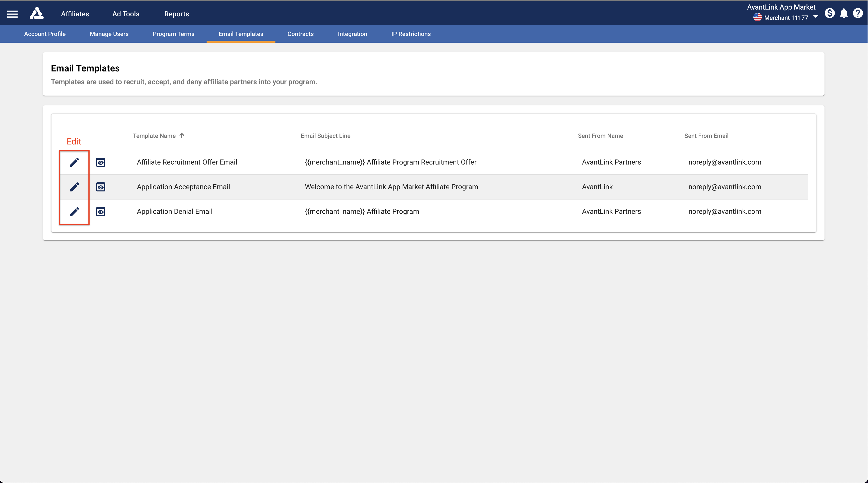Expand the Merchant 11177 account dropdown
This screenshot has height=483, width=868.
[x=815, y=17]
